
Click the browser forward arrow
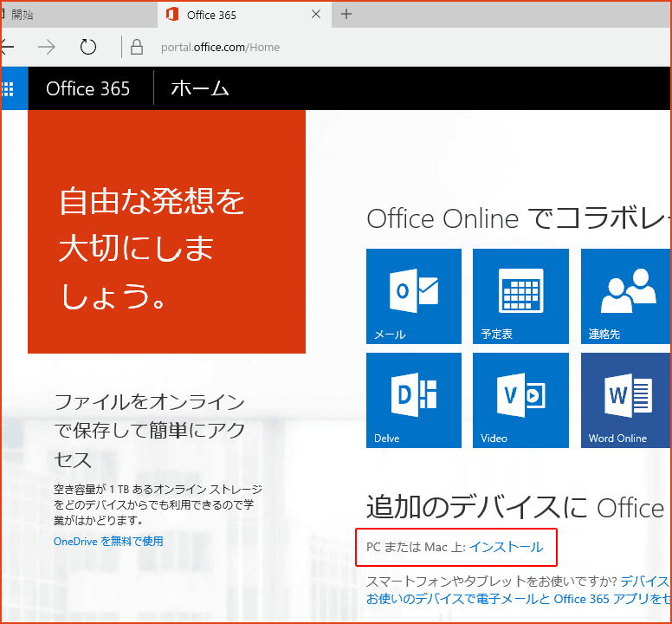coord(47,47)
